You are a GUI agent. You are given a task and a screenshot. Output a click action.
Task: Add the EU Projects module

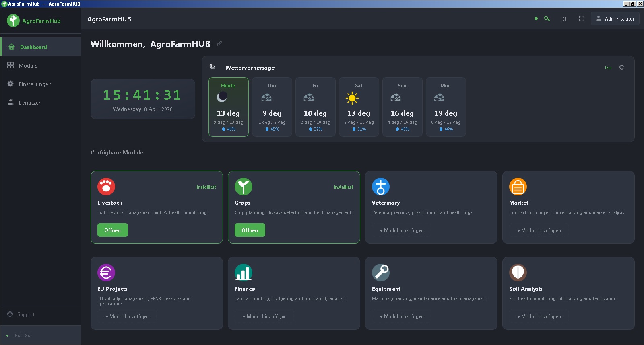pyautogui.click(x=127, y=316)
